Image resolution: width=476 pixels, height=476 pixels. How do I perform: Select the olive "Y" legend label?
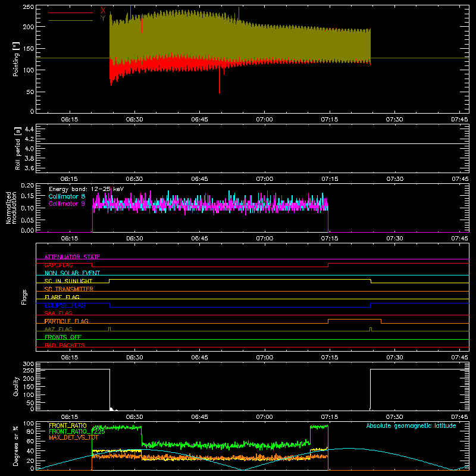[103, 18]
